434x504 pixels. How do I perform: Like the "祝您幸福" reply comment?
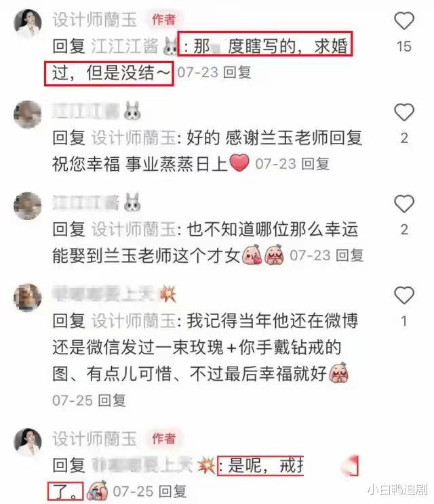pos(403,112)
